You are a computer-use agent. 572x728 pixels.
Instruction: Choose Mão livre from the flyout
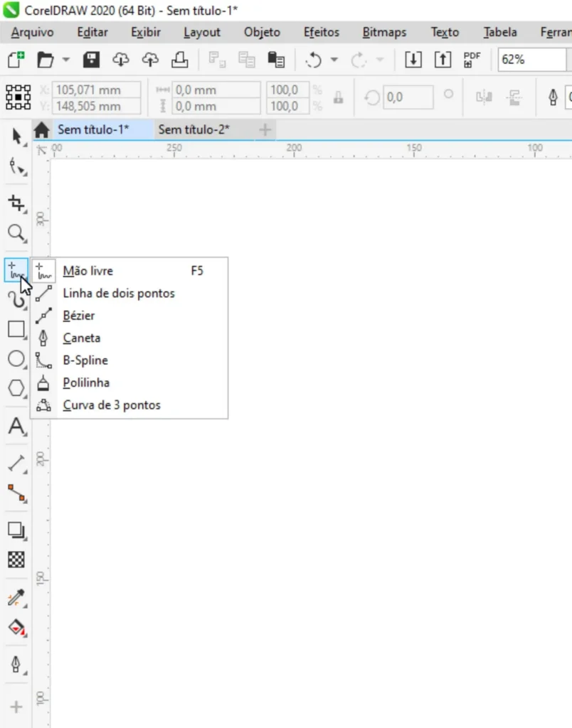[129, 271]
